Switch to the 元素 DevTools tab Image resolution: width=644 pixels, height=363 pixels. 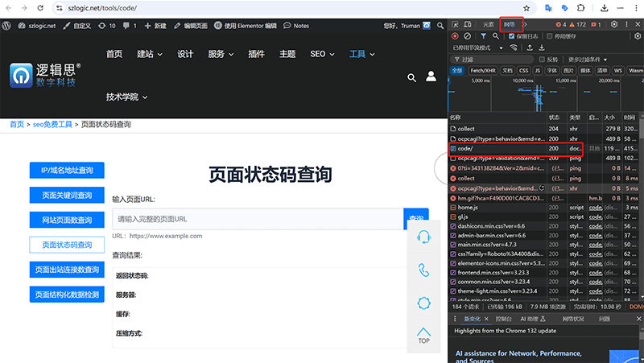pyautogui.click(x=489, y=25)
